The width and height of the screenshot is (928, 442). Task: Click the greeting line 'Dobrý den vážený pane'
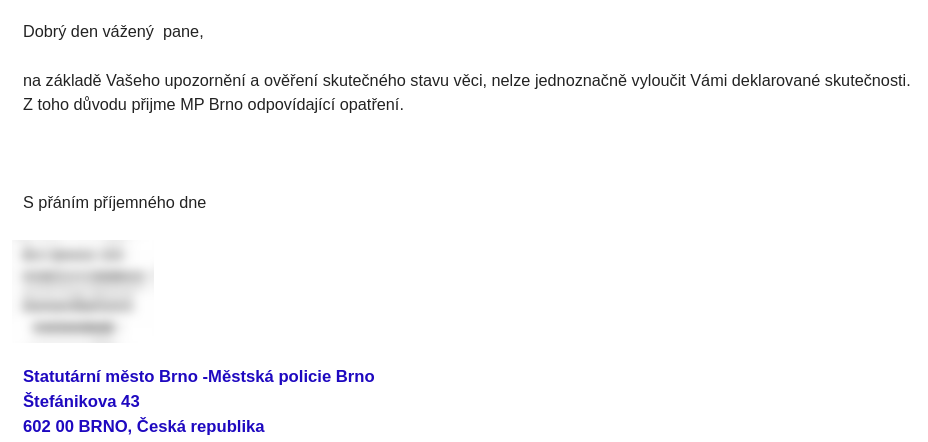[113, 32]
